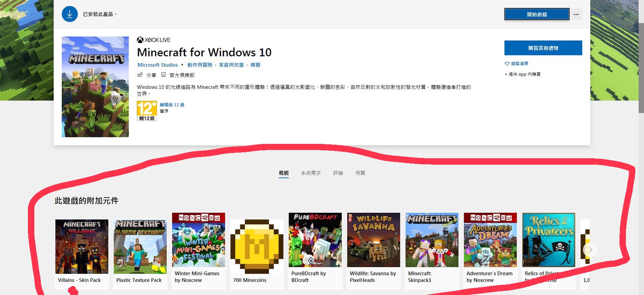Screen dimensions: 644x295
Task: Open Wildlife Savanna add-on thumbnail
Action: (373, 240)
